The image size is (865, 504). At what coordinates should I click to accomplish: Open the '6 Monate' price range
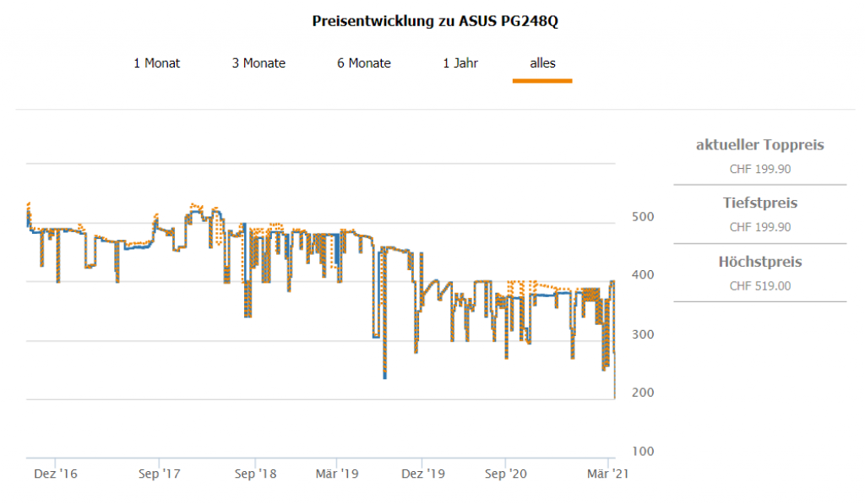[x=364, y=63]
